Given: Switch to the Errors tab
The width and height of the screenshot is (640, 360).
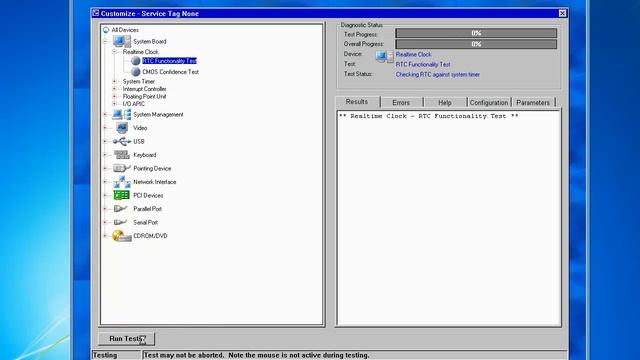Looking at the screenshot, I should 401,102.
